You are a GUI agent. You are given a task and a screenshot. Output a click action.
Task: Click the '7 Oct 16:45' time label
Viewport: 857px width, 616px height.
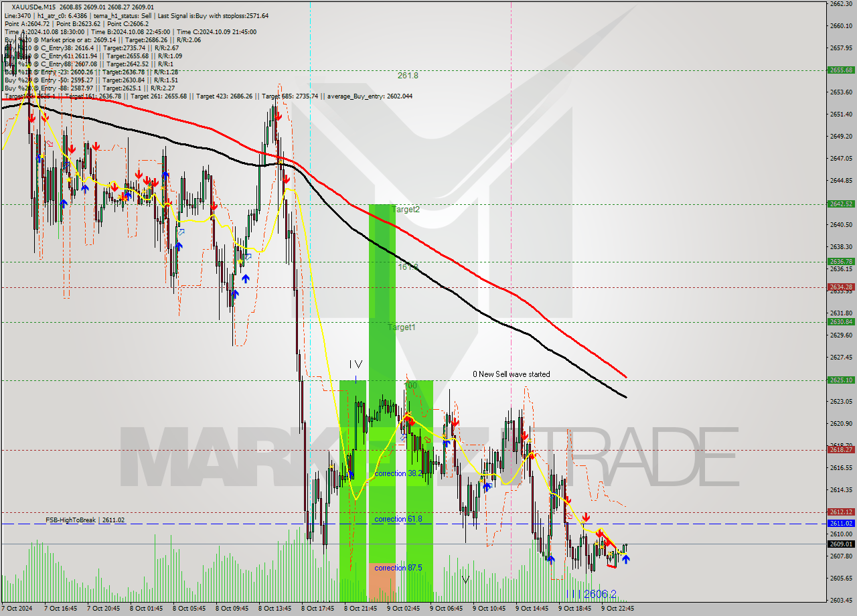(x=60, y=609)
